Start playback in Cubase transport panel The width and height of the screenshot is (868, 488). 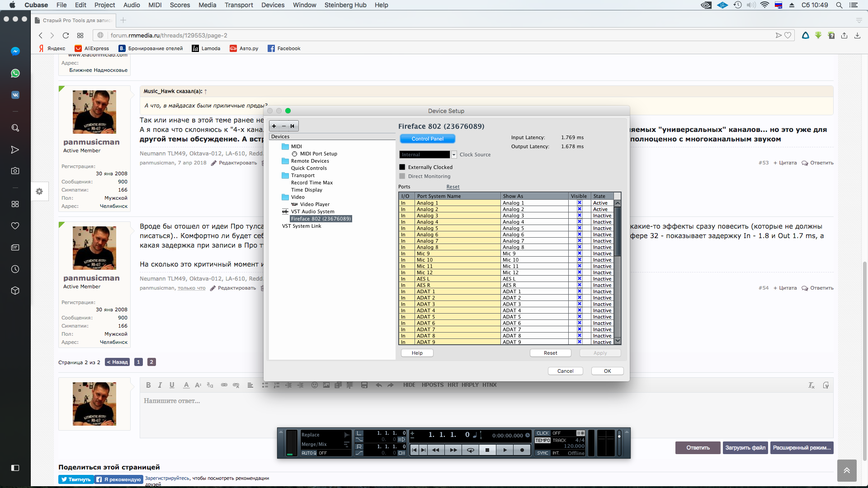pyautogui.click(x=505, y=450)
